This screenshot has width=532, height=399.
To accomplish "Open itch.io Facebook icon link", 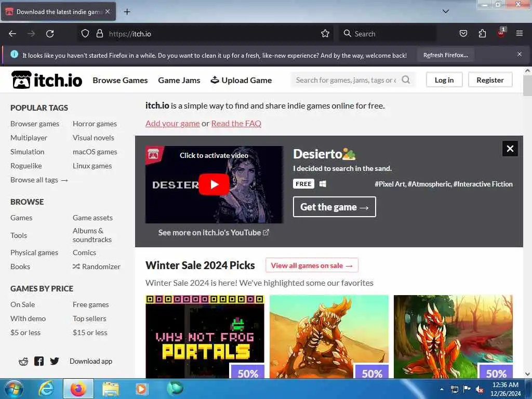I will [39, 362].
